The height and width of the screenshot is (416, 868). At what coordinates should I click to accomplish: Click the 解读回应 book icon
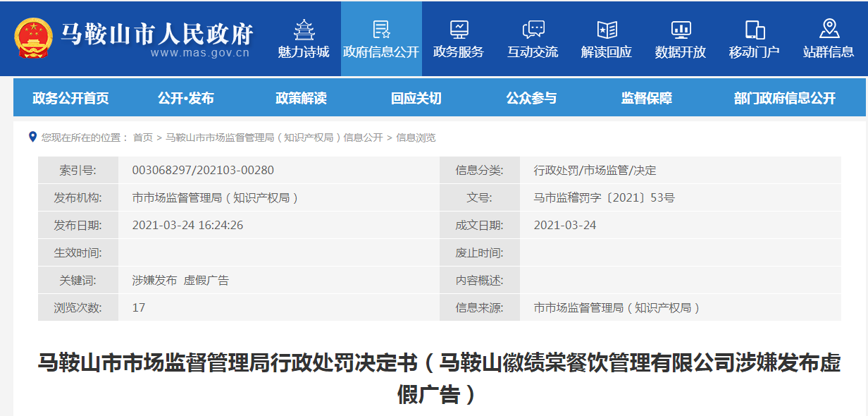607,30
